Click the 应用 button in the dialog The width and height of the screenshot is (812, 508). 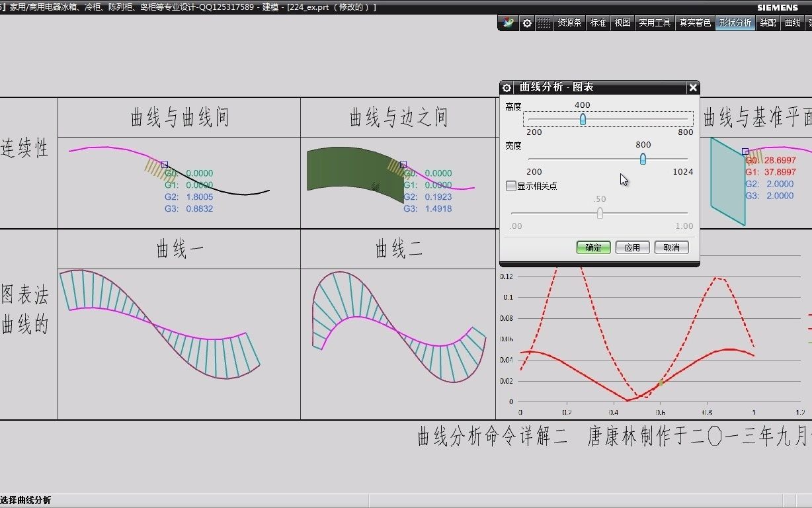pos(632,247)
